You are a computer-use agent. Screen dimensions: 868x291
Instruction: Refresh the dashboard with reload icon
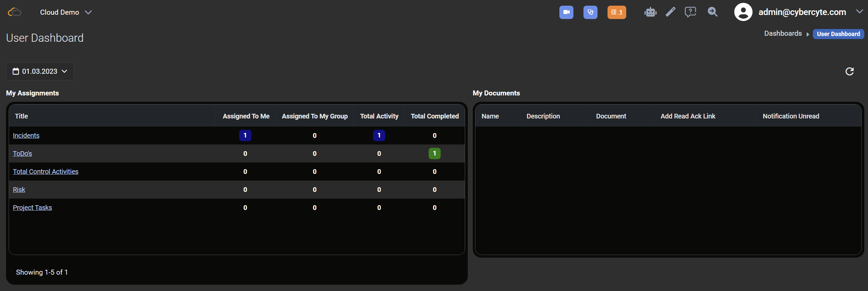tap(849, 71)
